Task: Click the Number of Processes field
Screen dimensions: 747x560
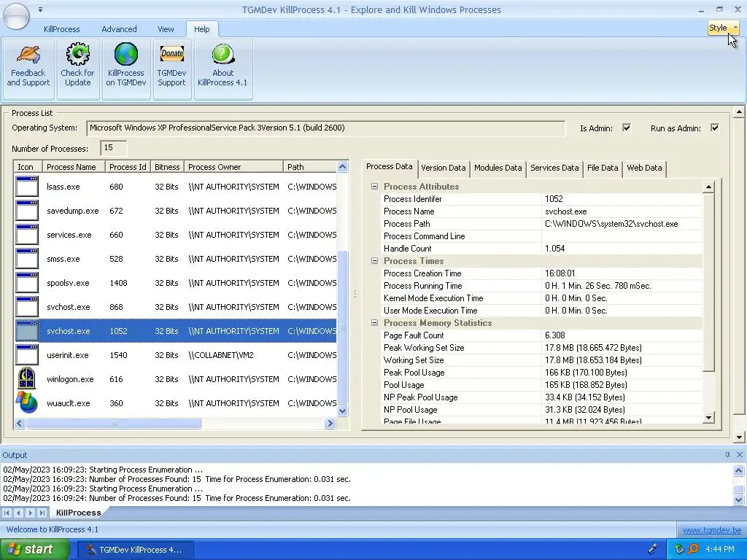Action: (113, 148)
